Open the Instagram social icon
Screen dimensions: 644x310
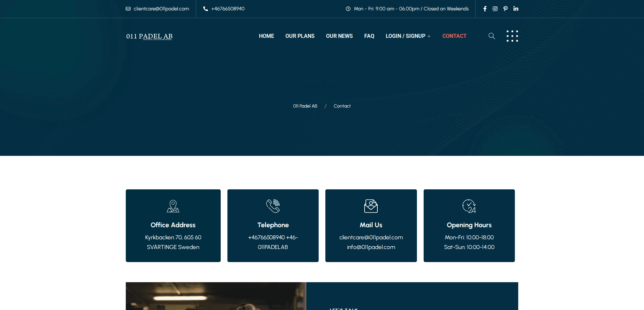click(x=495, y=9)
